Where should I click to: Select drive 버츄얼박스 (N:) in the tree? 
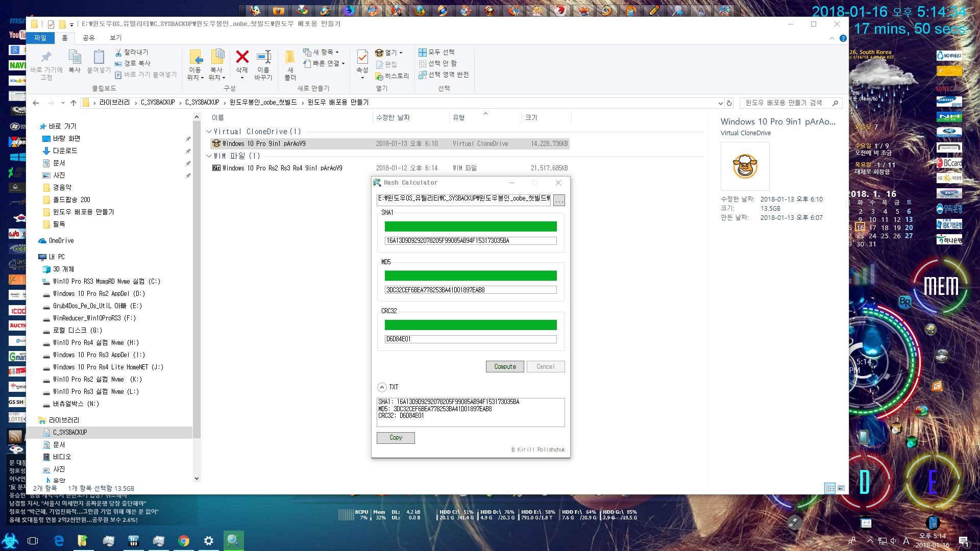(x=76, y=404)
